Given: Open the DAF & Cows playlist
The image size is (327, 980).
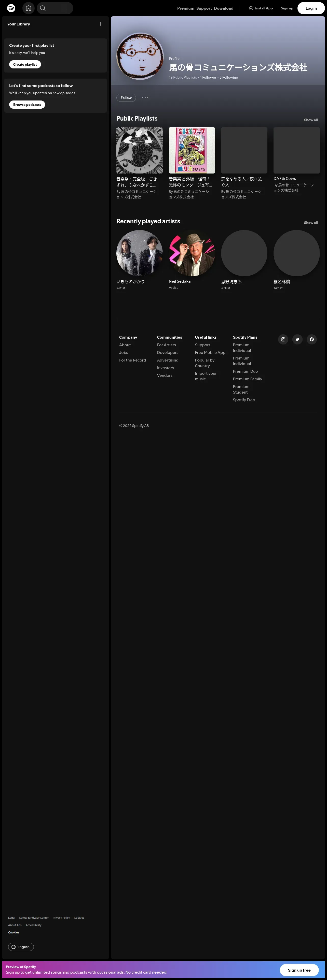Looking at the screenshot, I should (x=296, y=161).
